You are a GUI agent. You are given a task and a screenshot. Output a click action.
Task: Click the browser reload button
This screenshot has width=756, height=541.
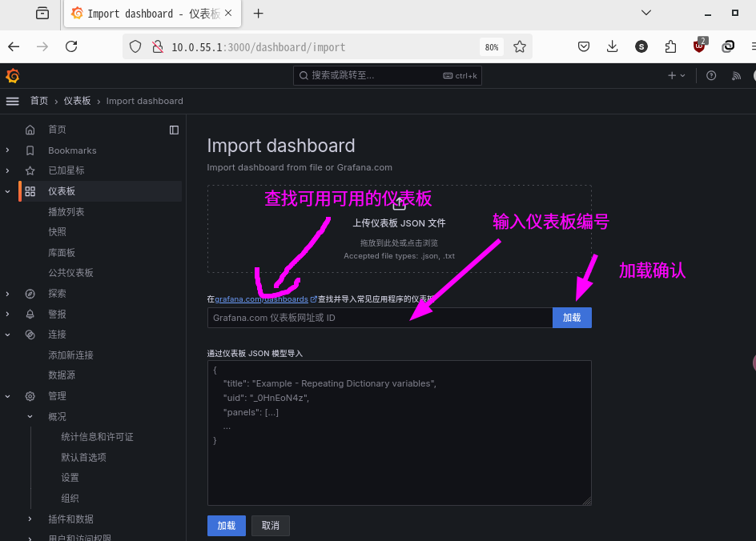point(71,46)
